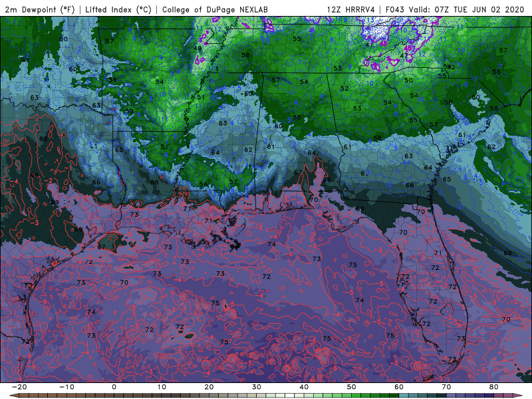This screenshot has height=399, width=532.
Task: Click the '-10' colorbar scale label
Action: tap(66, 387)
